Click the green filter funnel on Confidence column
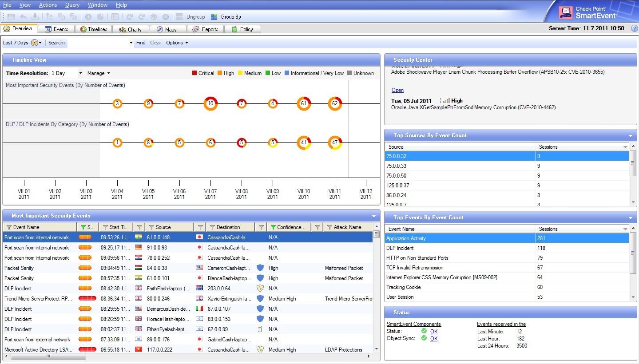The image size is (639, 364). coord(273,227)
